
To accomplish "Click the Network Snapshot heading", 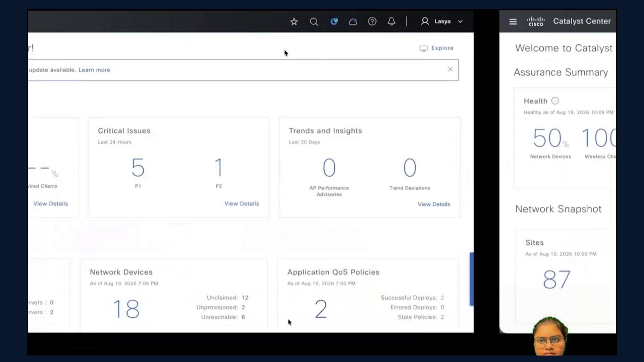I will [x=558, y=209].
